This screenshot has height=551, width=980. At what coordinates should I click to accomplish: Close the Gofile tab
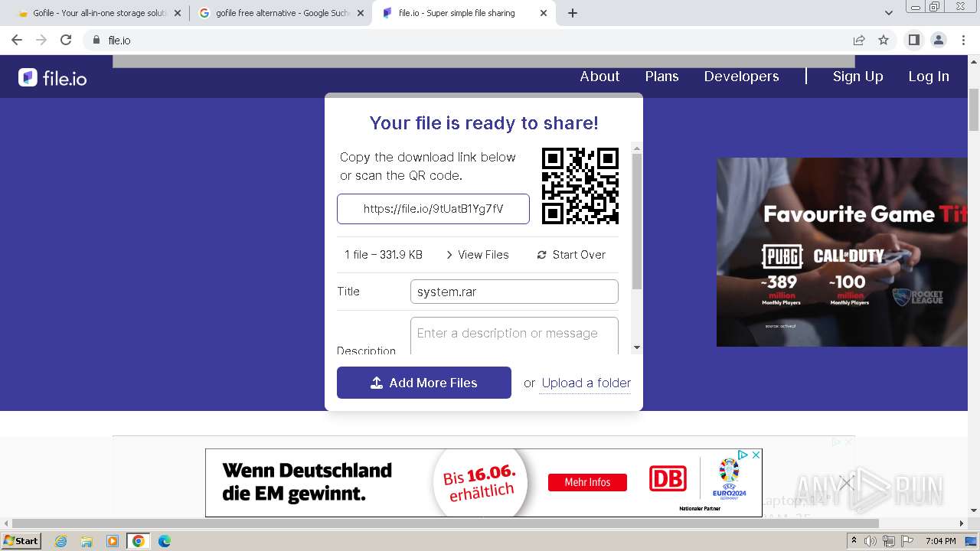pyautogui.click(x=178, y=13)
